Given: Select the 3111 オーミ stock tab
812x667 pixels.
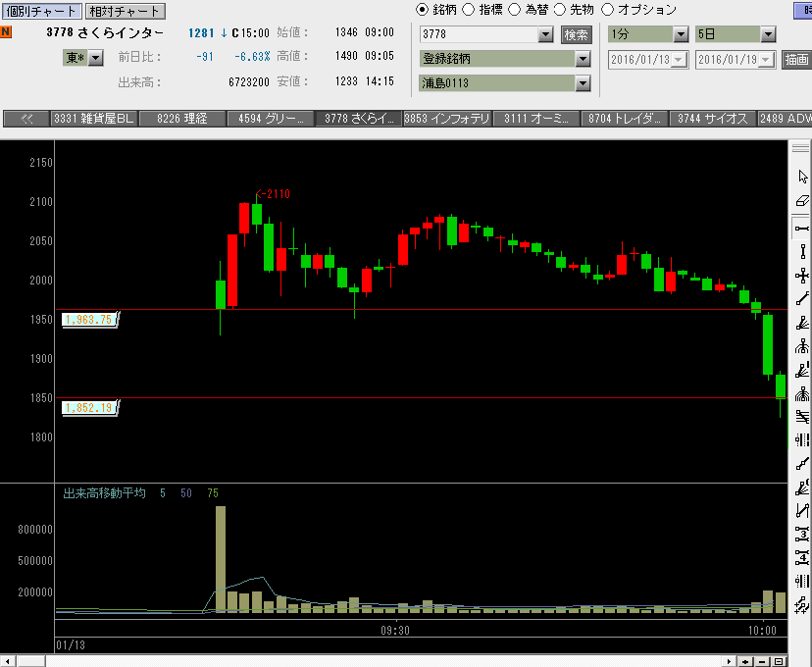Looking at the screenshot, I should (536, 119).
